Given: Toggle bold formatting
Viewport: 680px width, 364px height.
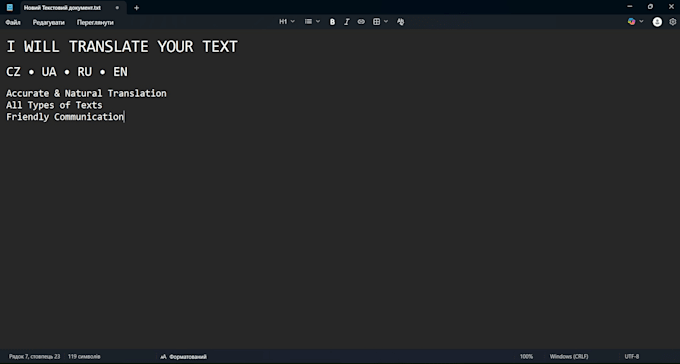Looking at the screenshot, I should pyautogui.click(x=332, y=22).
